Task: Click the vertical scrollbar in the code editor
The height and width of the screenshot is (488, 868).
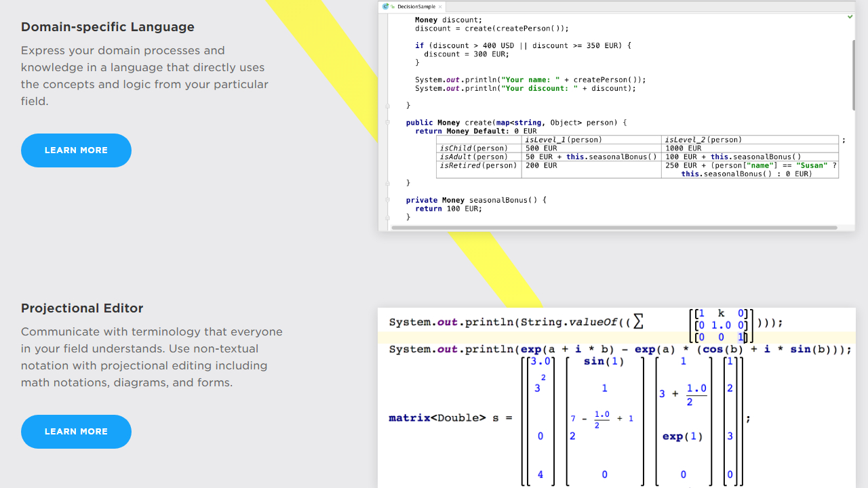Action: [x=853, y=75]
